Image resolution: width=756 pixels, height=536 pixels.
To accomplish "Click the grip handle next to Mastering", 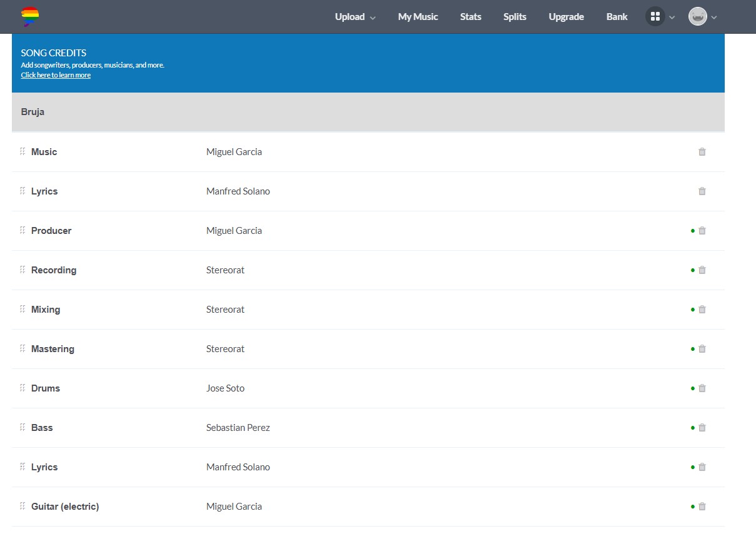I will (23, 348).
